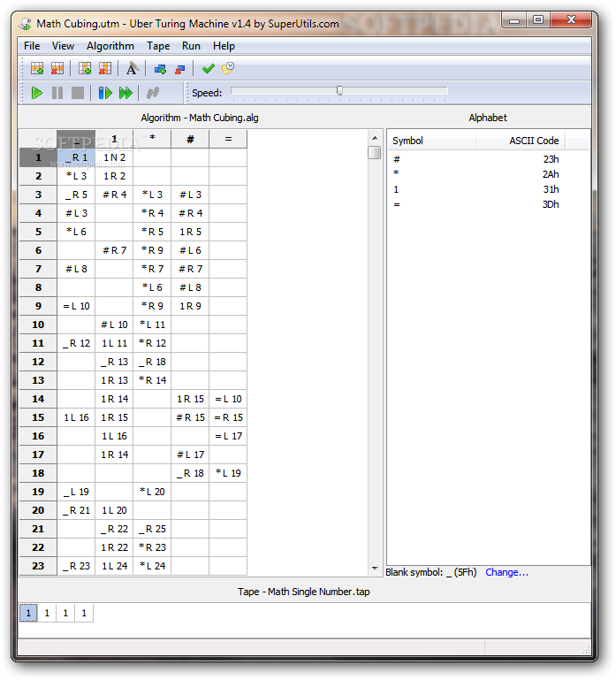Click the gray Pause button

point(57,93)
